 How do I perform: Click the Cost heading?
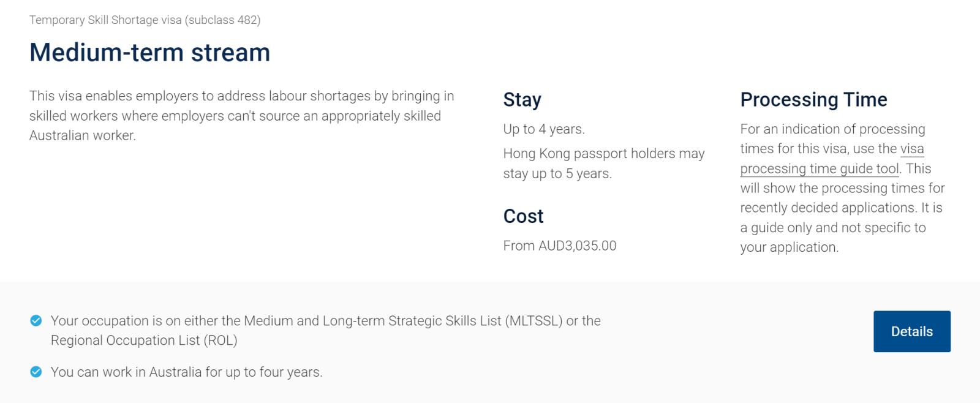pos(523,216)
